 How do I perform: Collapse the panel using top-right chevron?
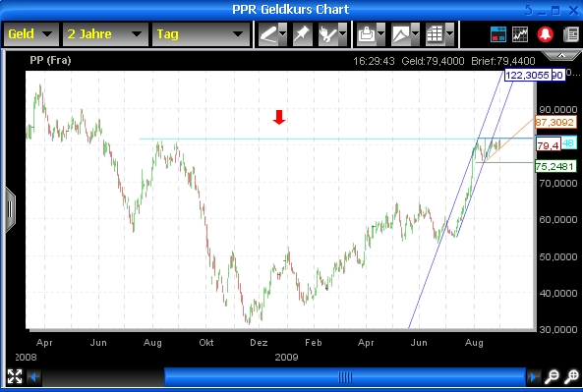[x=561, y=56]
